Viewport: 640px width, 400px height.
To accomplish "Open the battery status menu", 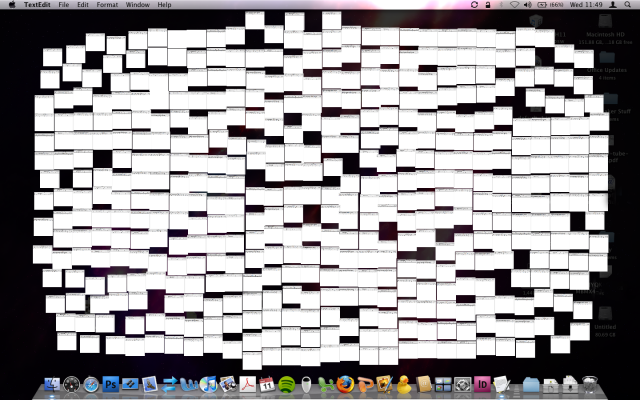I will point(550,5).
